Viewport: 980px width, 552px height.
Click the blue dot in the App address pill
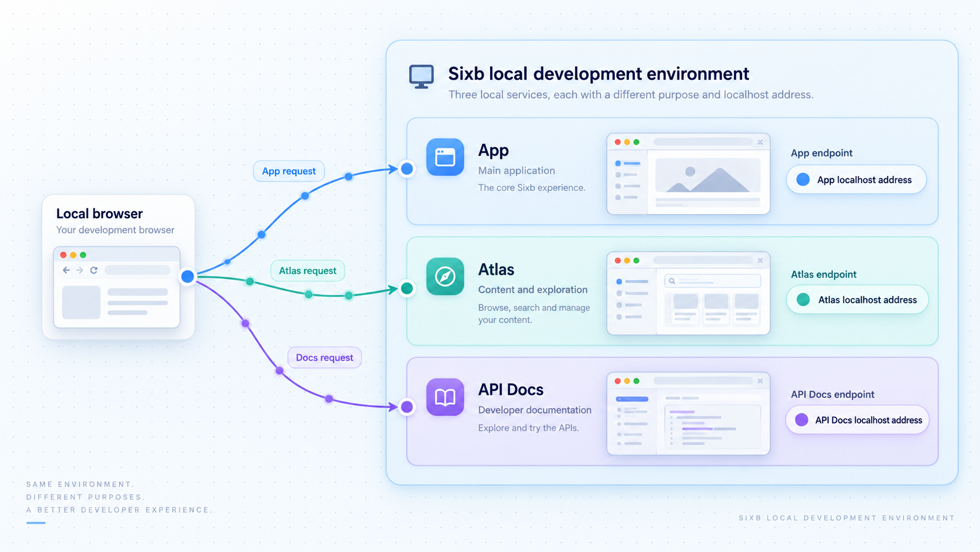803,180
